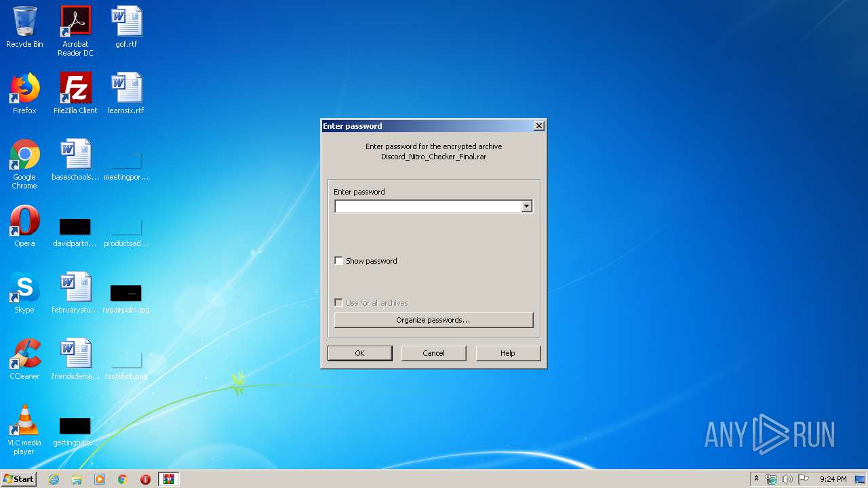Open the Start menu
Viewport: 868px width, 488px height.
pos(18,479)
